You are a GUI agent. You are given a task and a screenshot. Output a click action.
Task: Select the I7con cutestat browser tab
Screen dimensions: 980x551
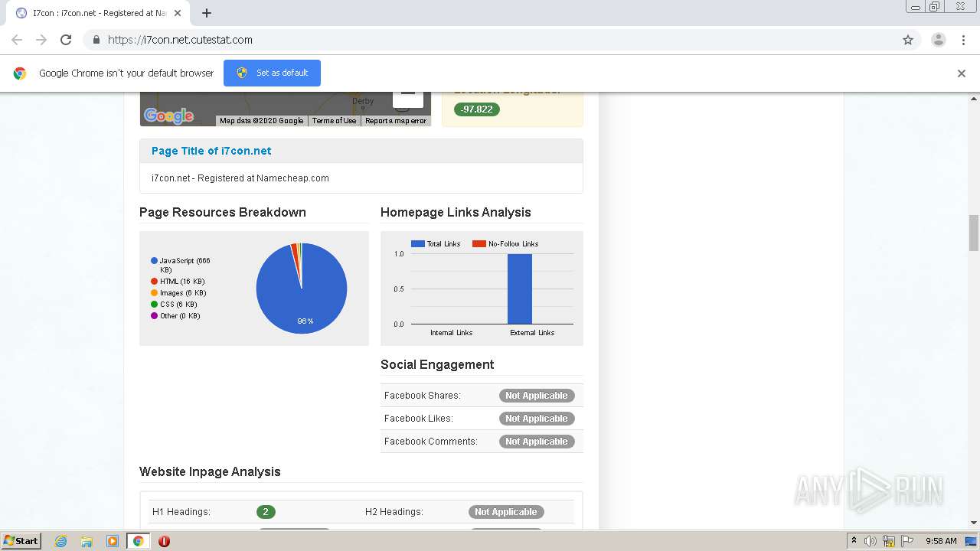100,13
